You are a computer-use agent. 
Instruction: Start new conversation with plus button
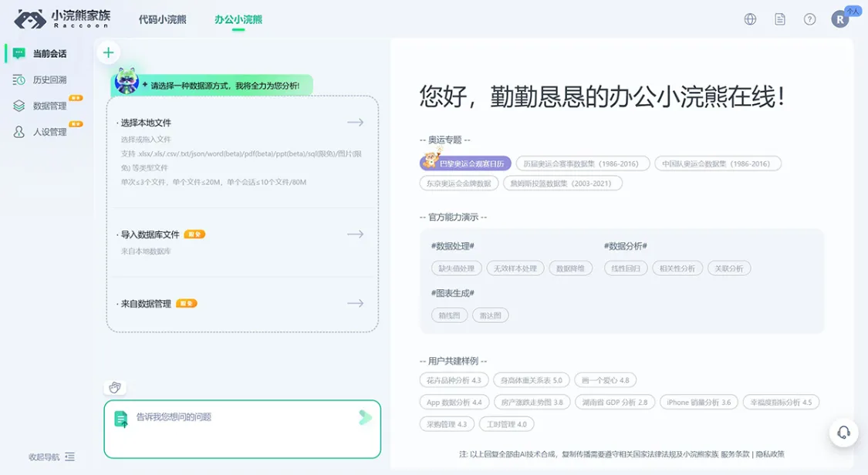[x=109, y=52]
